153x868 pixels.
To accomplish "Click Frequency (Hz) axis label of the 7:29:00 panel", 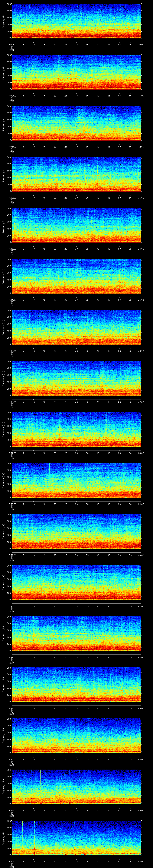I will pyautogui.click(x=3, y=21).
